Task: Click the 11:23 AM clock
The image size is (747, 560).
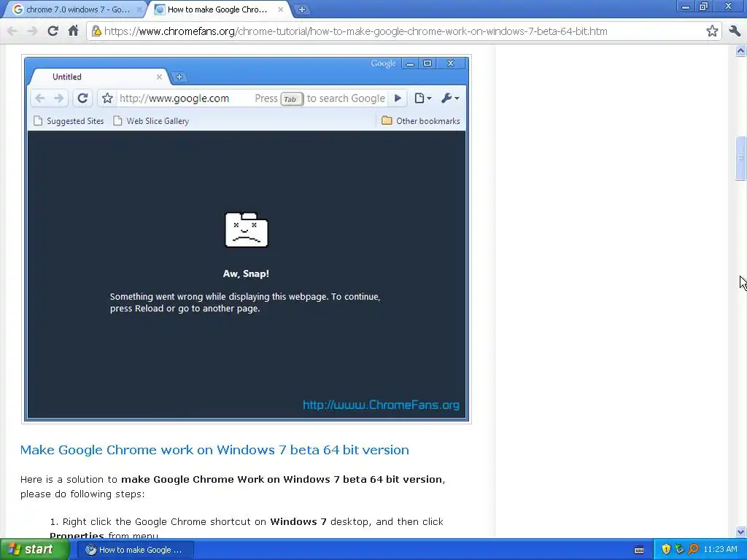Action: coord(720,550)
